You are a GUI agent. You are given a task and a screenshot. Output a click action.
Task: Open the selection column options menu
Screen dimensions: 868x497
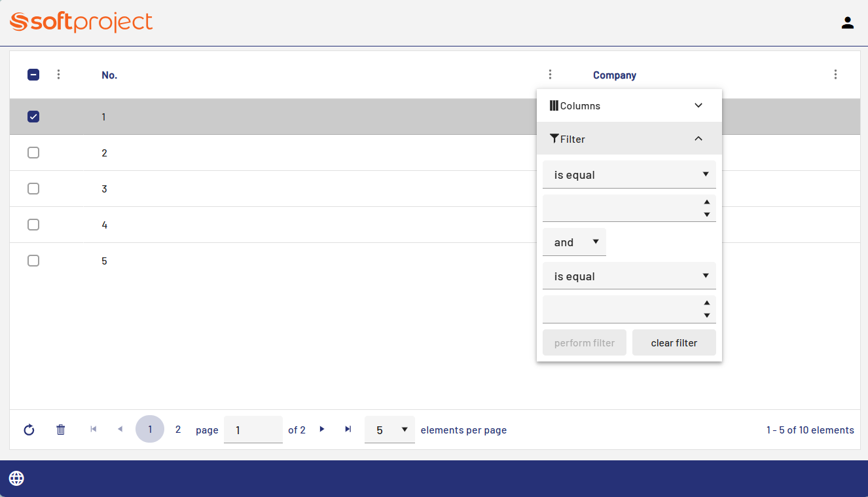tap(58, 75)
